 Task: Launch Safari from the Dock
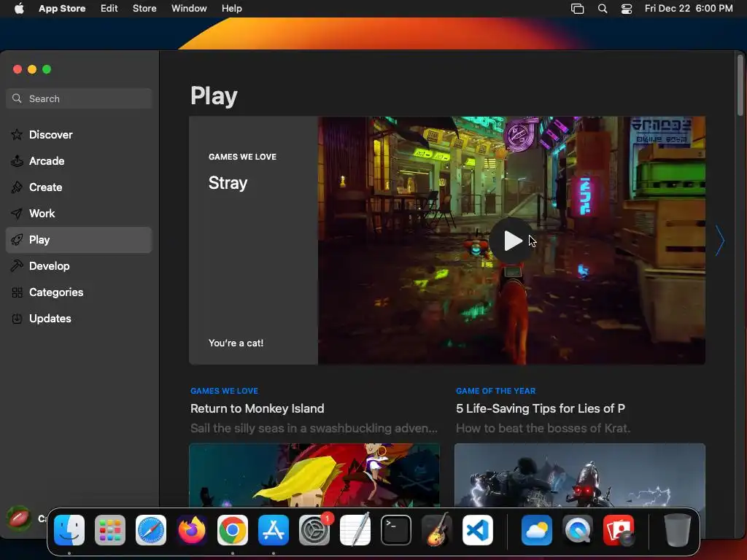coord(151,530)
